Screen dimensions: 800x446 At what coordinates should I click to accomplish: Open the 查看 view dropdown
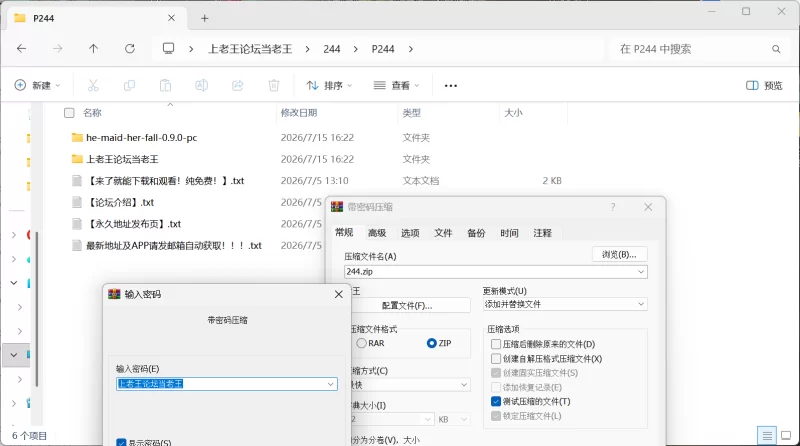tap(396, 85)
